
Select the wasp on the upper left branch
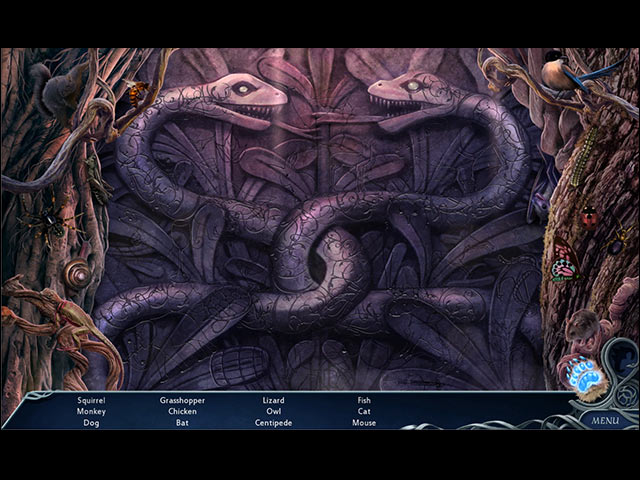pyautogui.click(x=136, y=92)
